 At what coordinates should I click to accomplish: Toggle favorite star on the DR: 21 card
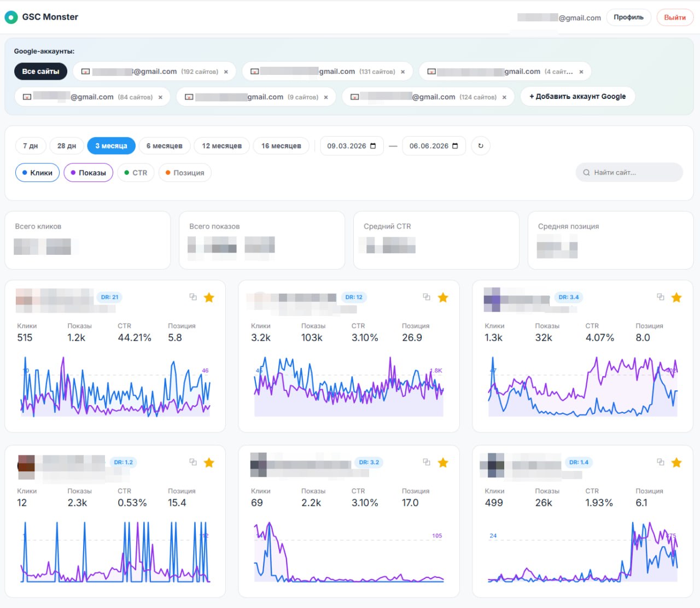pyautogui.click(x=209, y=297)
